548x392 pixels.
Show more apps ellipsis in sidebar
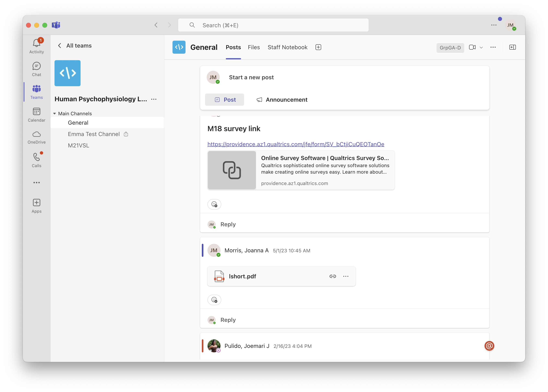tap(36, 183)
